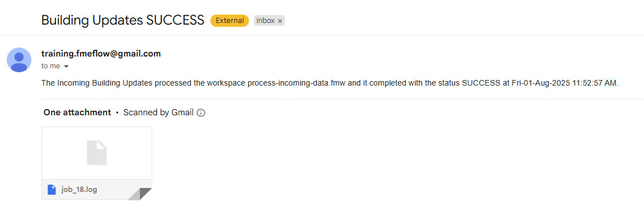This screenshot has width=644, height=216.
Task: Click the "Scanned by Gmail" text
Action: pyautogui.click(x=158, y=112)
